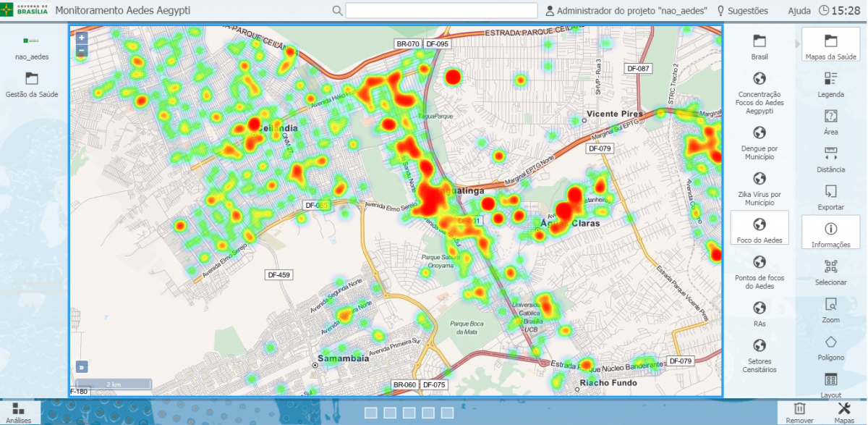Activate the Distância measurement tool
The image size is (868, 425).
(830, 160)
